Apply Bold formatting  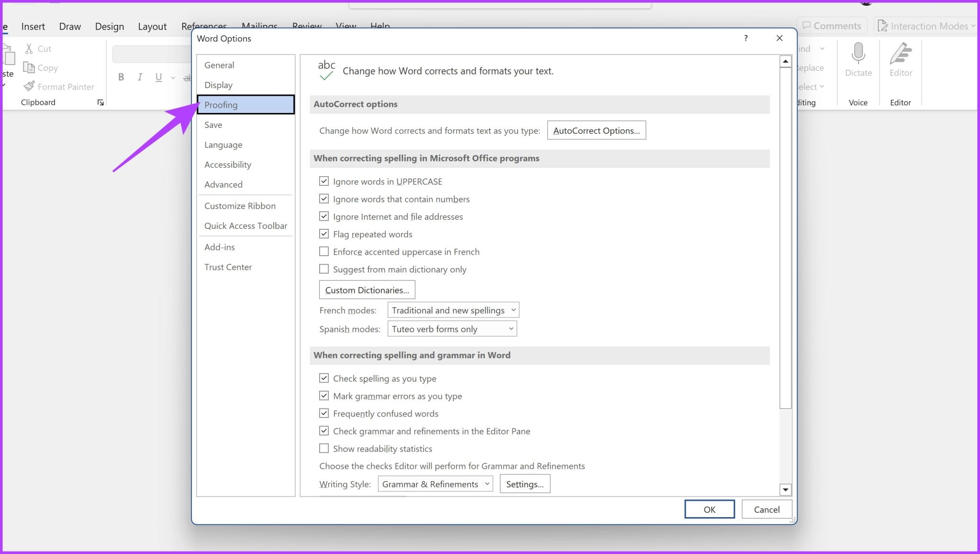[121, 77]
